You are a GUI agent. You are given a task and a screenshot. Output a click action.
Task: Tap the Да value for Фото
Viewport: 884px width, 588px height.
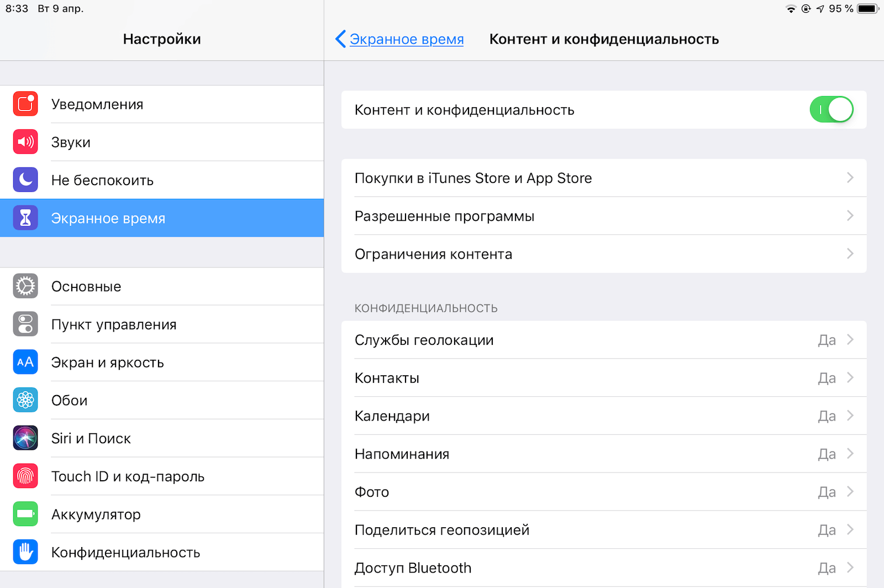click(827, 492)
